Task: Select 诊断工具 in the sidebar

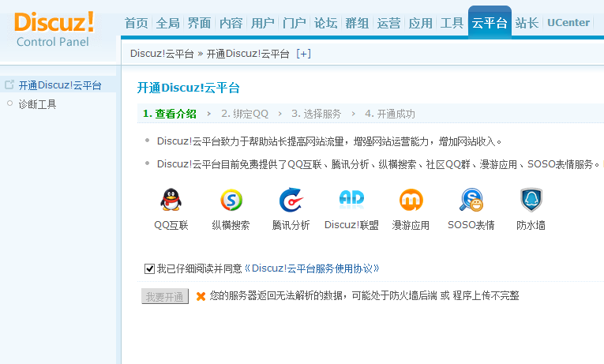Action: 37,104
